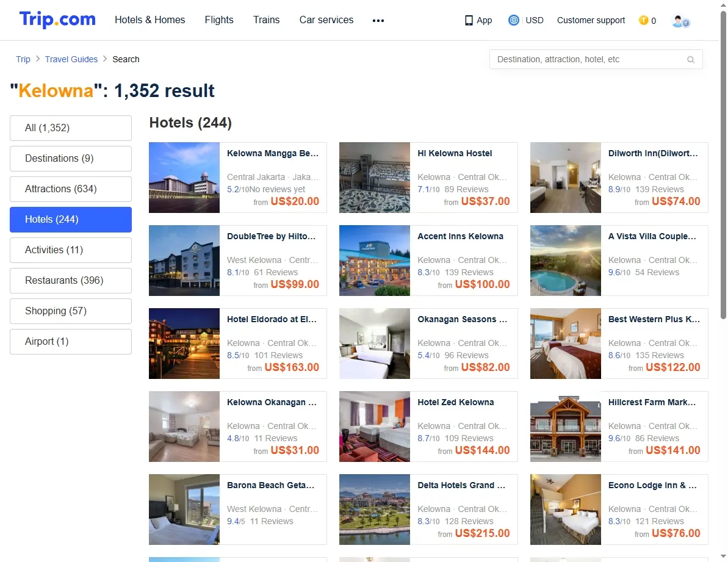
Task: Open the Econo Lodge Inn title
Action: 652,486
